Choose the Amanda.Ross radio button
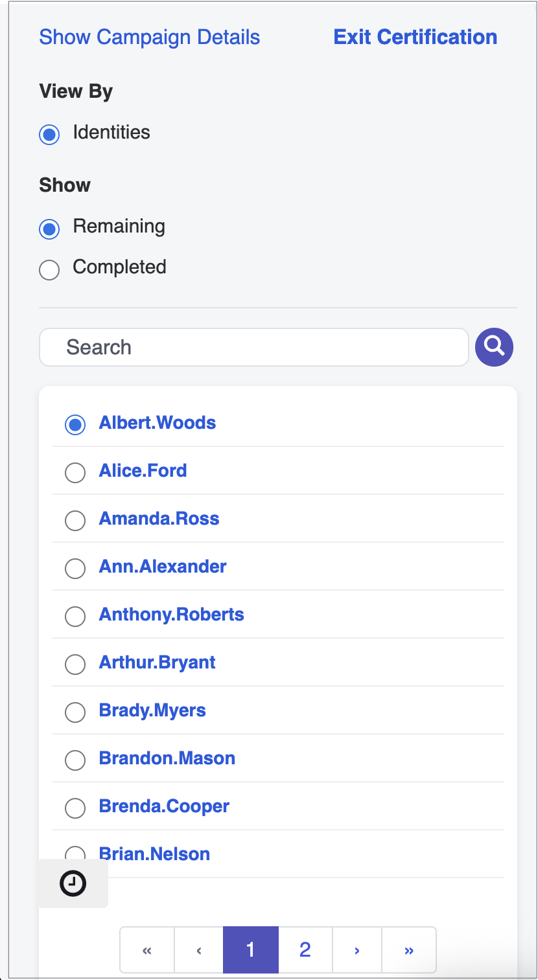Viewport: 538px width, 980px height. [75, 521]
